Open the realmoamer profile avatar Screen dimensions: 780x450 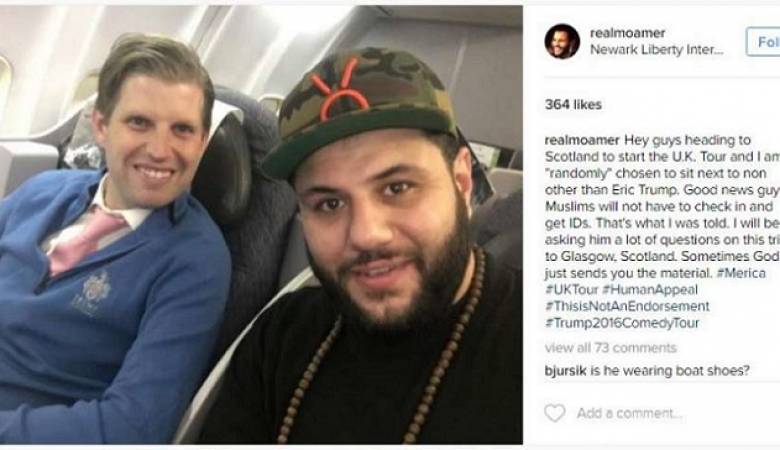[562, 41]
